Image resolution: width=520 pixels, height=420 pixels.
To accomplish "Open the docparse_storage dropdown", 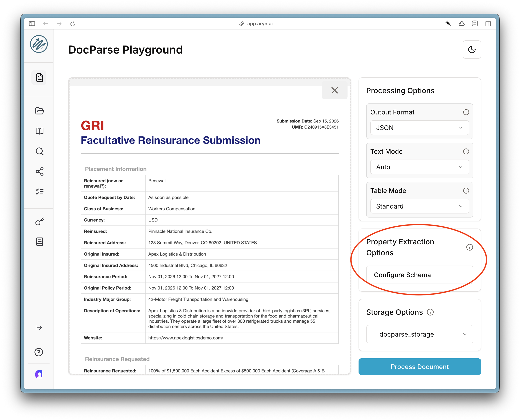I will tap(419, 334).
